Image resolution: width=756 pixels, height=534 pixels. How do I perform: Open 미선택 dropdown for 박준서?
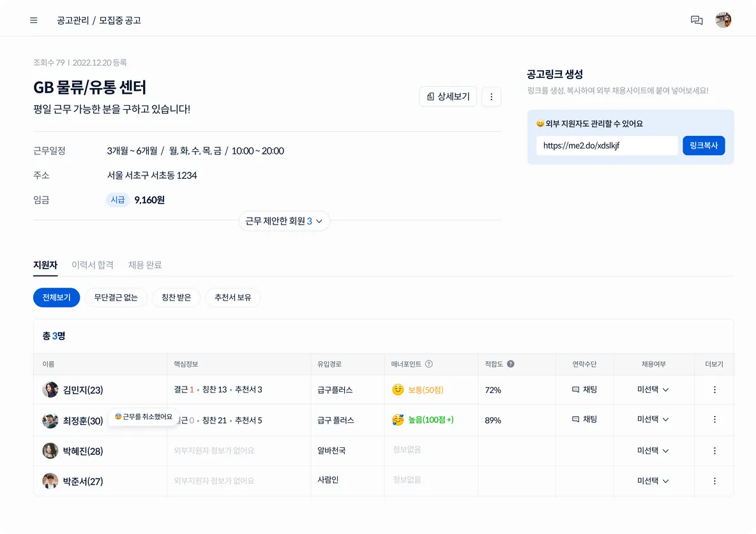point(653,481)
